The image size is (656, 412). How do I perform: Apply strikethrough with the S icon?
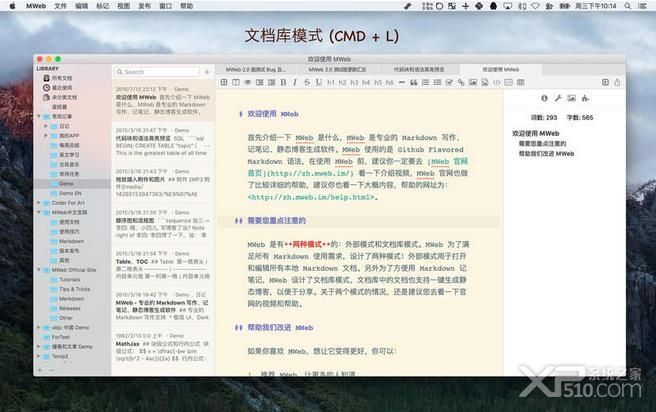pyautogui.click(x=307, y=82)
